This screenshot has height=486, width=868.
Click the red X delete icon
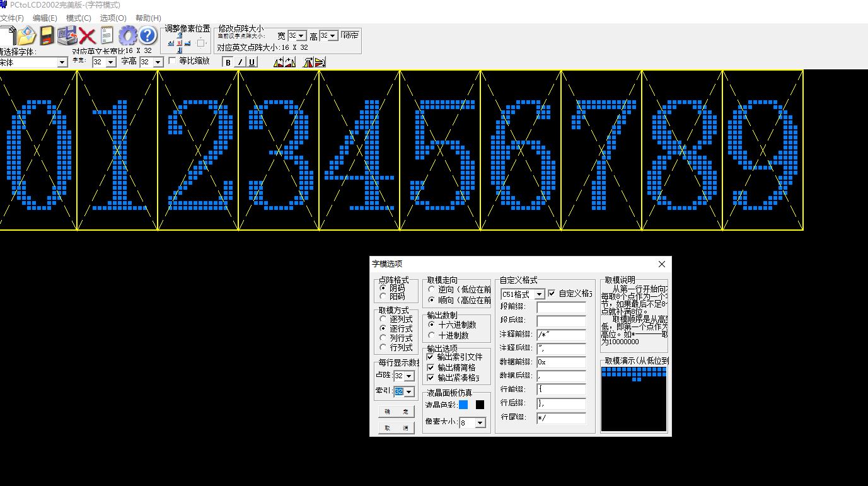[86, 36]
